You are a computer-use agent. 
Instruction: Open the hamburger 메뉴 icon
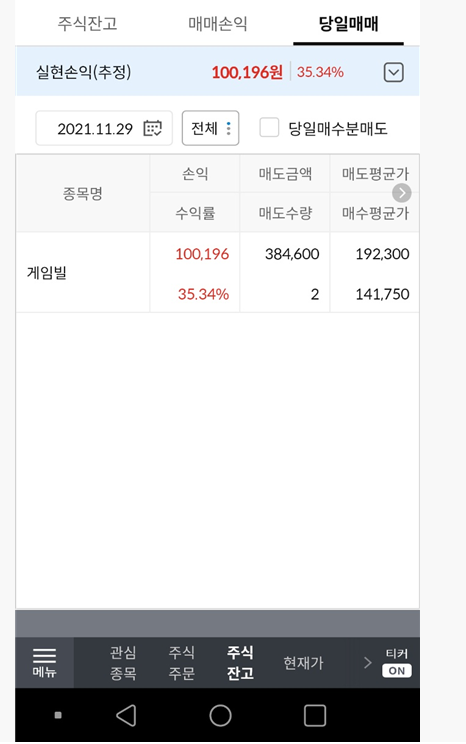(x=45, y=662)
